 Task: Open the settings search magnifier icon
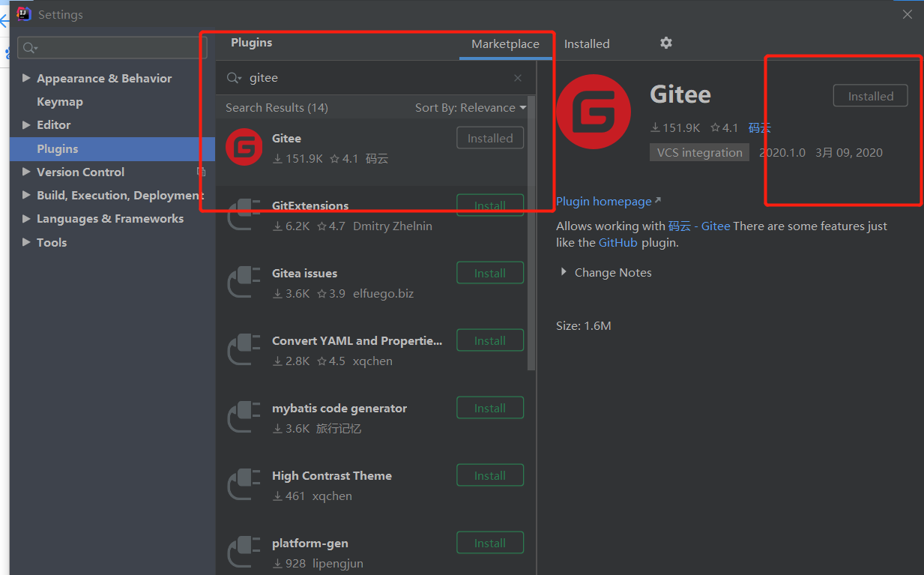coord(30,48)
